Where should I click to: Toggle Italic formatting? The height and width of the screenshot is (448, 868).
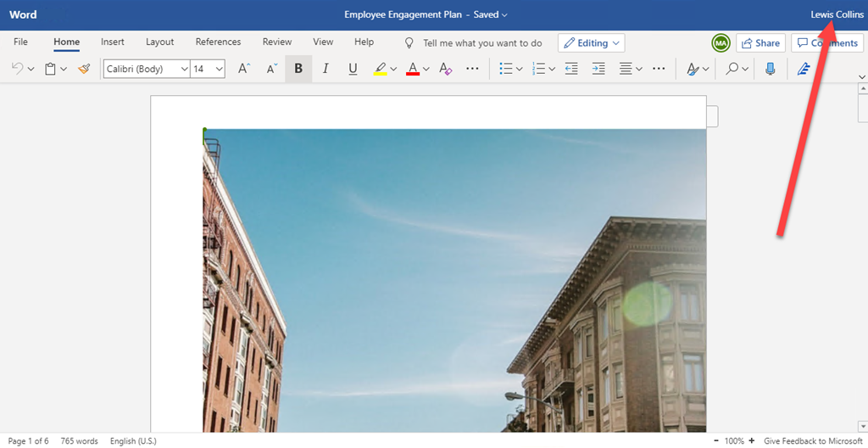325,69
